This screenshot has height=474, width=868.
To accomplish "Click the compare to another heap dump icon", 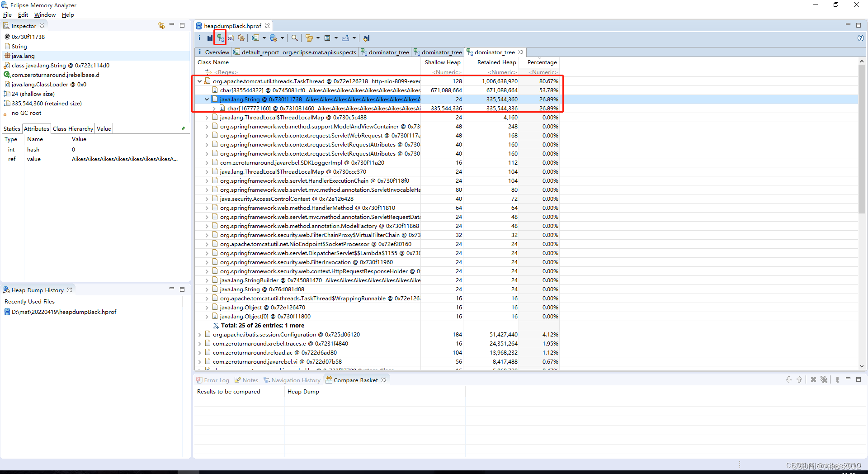I will click(x=366, y=38).
